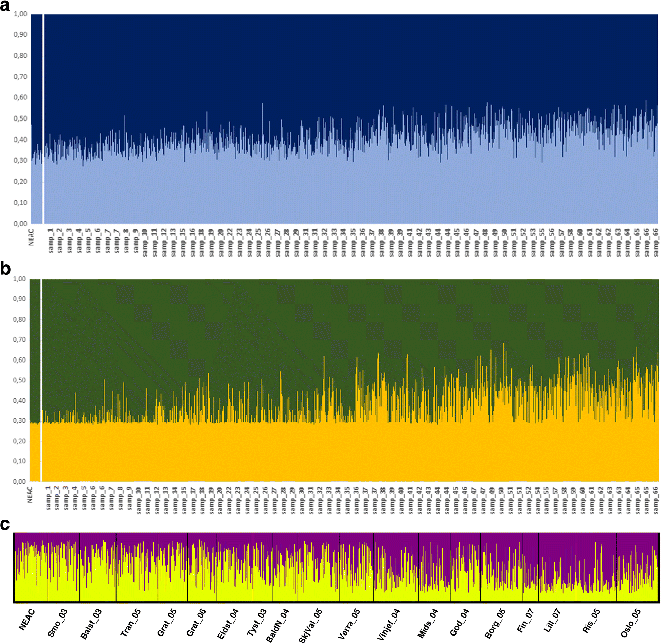Click the '0,10' axis tick in panel a
The width and height of the screenshot is (661, 644).
pos(20,203)
